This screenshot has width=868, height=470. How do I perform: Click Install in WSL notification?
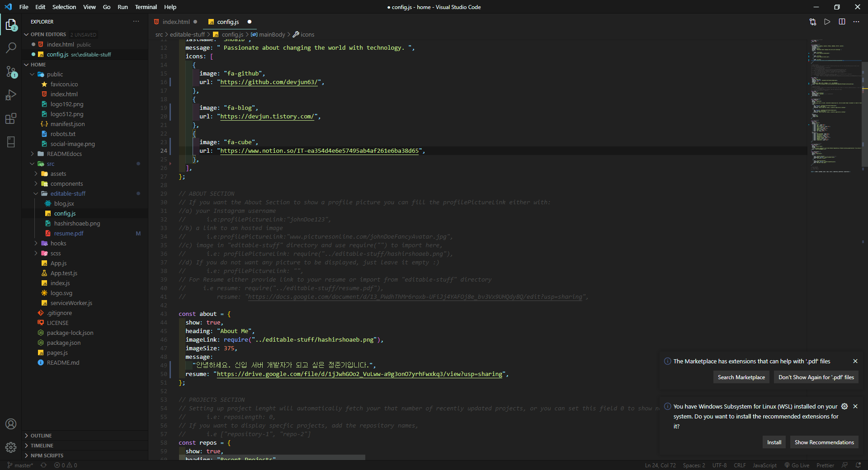(x=774, y=442)
